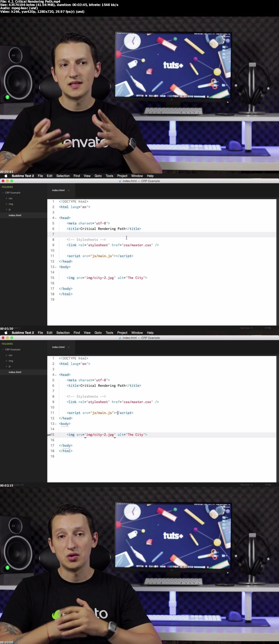279x644 pixels.
Task: Select index.html in sidebar of 00:02:15 frame
Action: [x=15, y=372]
